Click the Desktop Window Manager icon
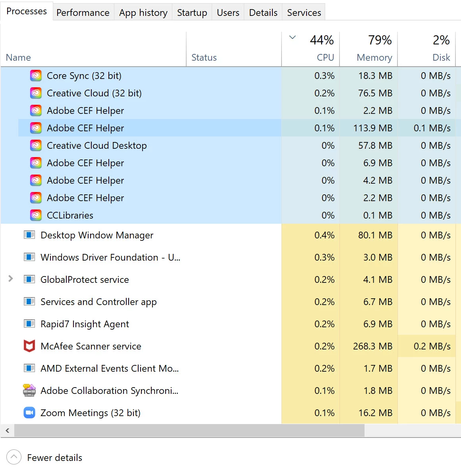 coord(29,235)
